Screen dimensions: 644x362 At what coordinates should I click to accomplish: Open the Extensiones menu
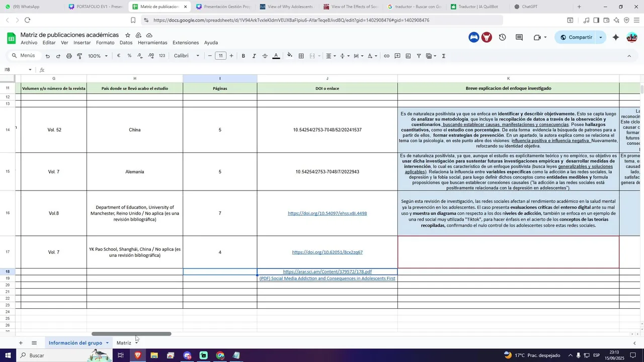pos(186,43)
